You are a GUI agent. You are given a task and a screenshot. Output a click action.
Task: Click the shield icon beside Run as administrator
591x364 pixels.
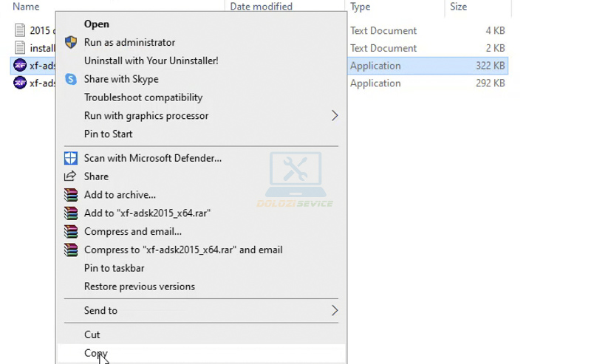point(71,43)
